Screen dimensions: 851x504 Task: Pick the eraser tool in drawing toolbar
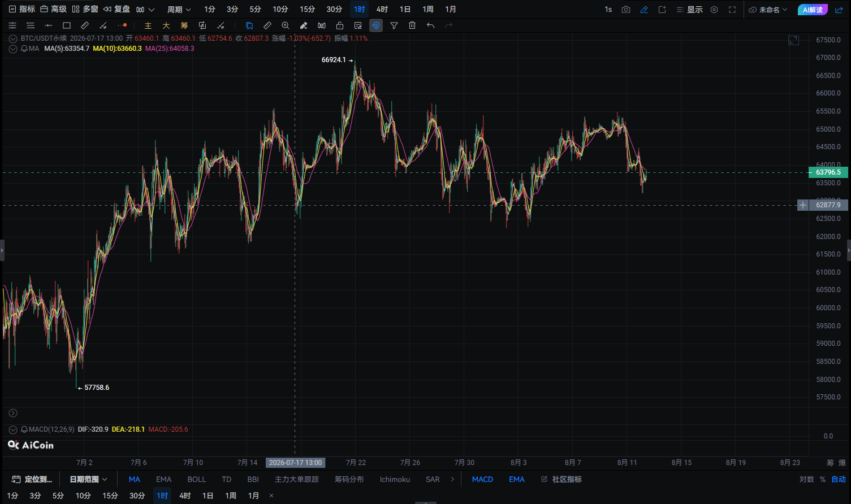coord(304,25)
